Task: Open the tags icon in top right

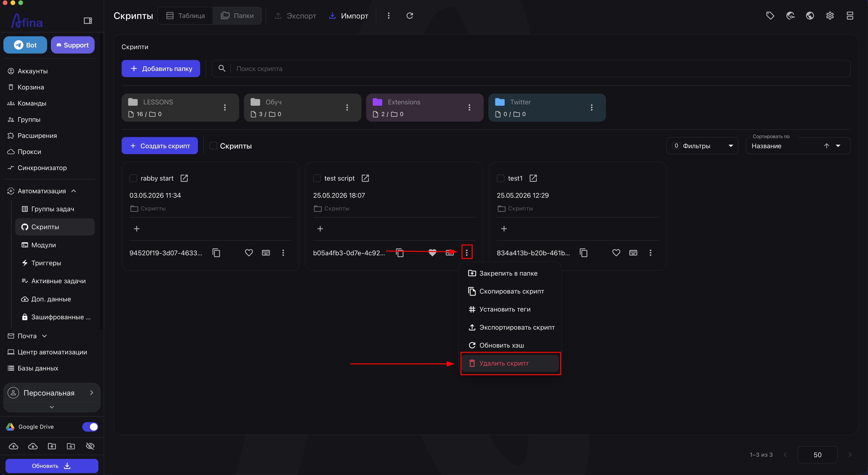Action: 770,16
